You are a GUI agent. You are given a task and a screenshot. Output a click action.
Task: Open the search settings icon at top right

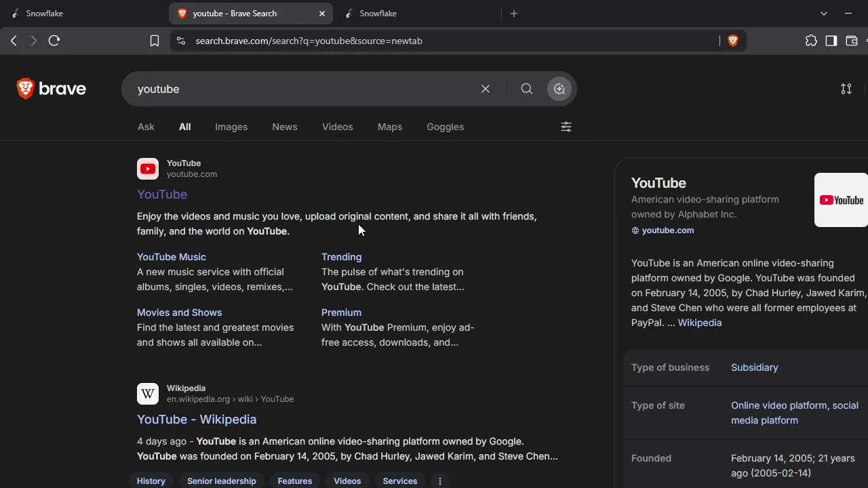click(846, 89)
